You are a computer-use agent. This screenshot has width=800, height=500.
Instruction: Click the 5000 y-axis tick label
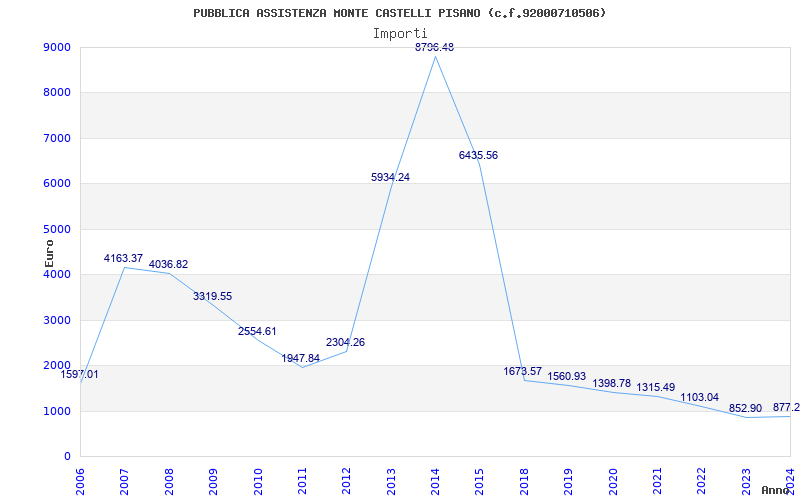tap(57, 230)
